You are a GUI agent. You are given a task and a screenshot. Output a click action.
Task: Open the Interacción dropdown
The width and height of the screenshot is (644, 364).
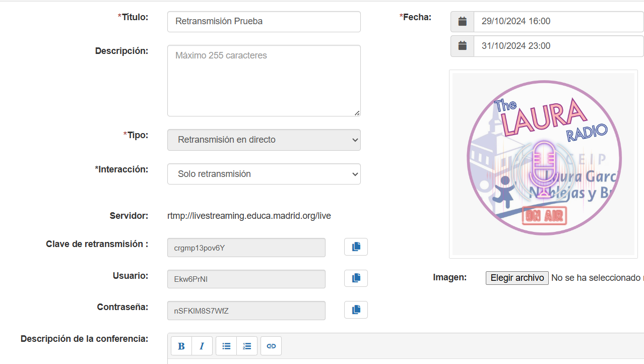[x=264, y=174]
